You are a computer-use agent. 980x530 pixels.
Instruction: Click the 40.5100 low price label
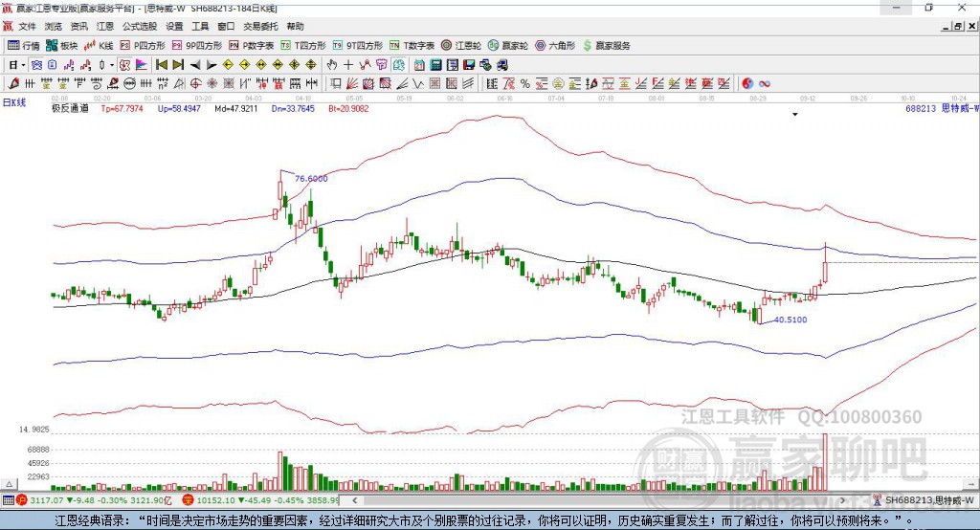[x=790, y=320]
